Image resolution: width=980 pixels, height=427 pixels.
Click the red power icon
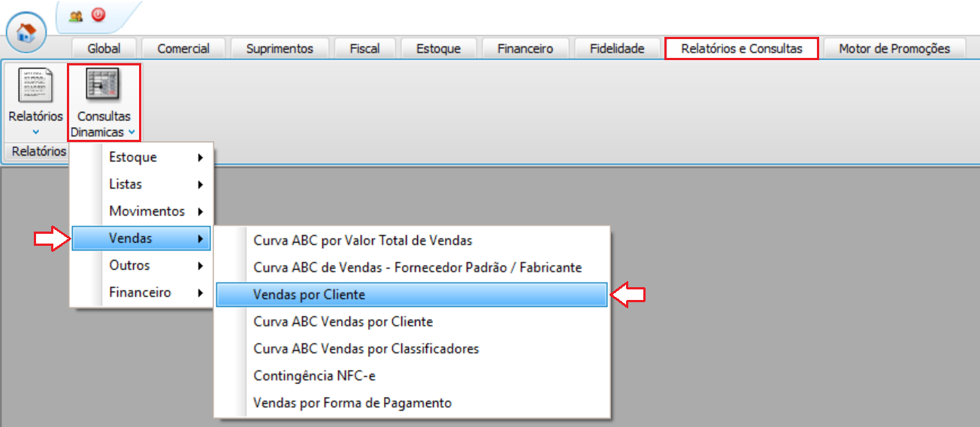pos(98,14)
